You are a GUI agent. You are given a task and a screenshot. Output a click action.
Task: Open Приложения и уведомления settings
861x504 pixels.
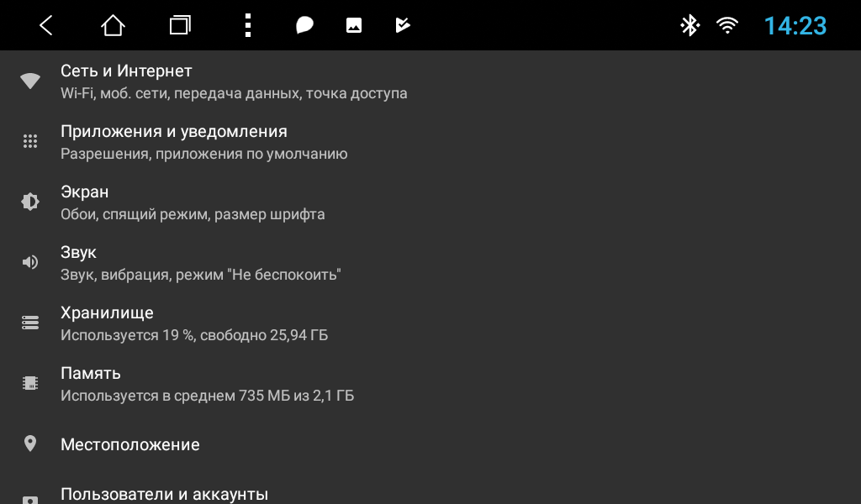coord(430,141)
